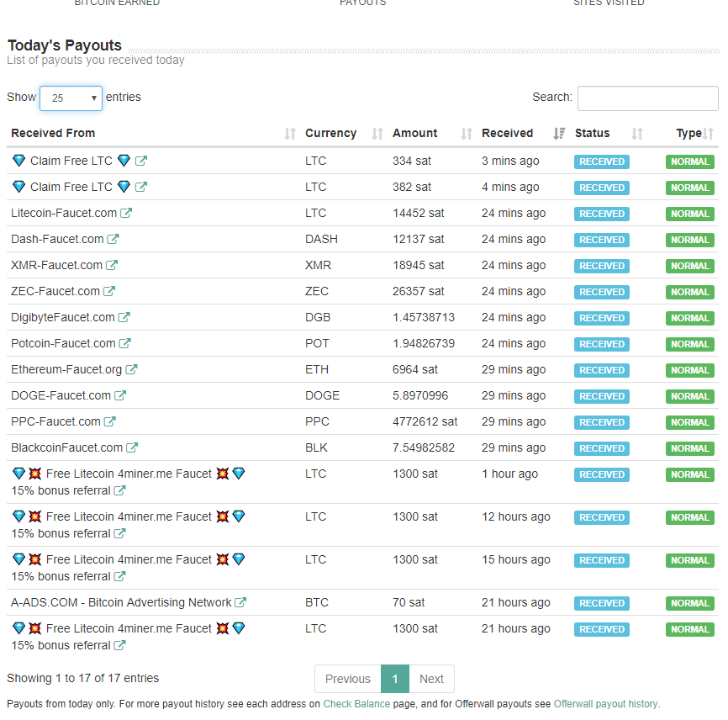
Task: Click external link icon next to Dash-Faucet.com
Action: [113, 240]
